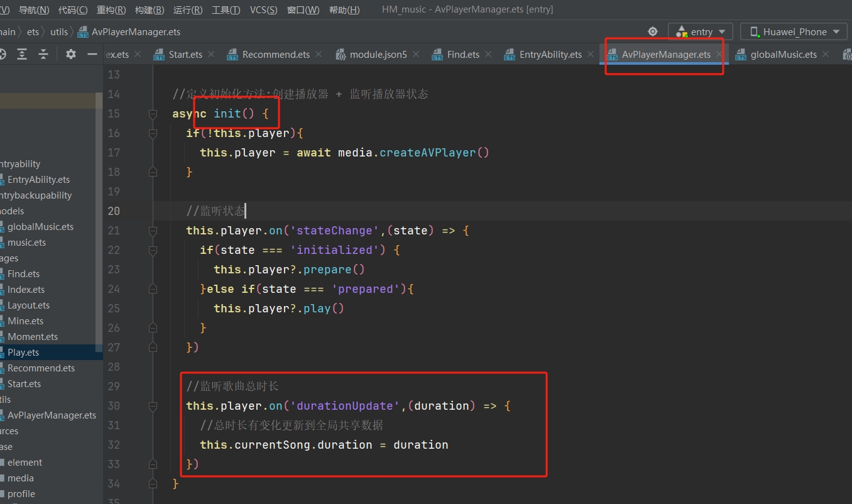The image size is (852, 504).
Task: Open Play.ets in the project tree
Action: pos(23,353)
